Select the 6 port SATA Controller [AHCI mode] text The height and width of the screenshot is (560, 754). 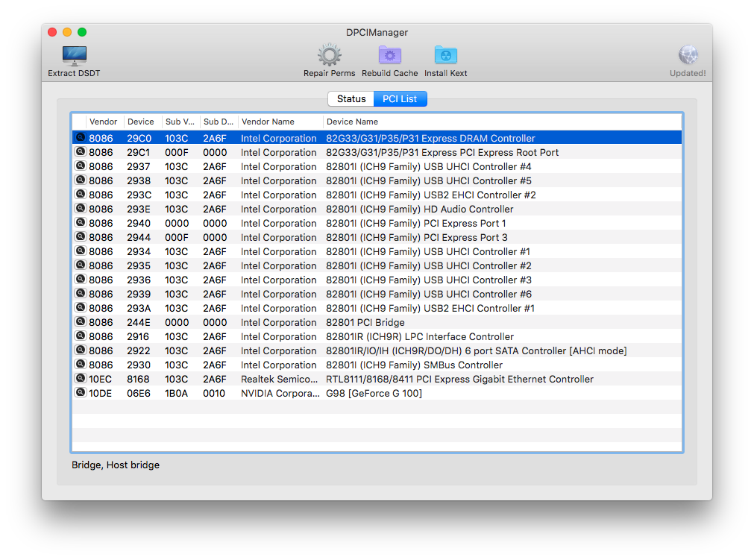476,351
